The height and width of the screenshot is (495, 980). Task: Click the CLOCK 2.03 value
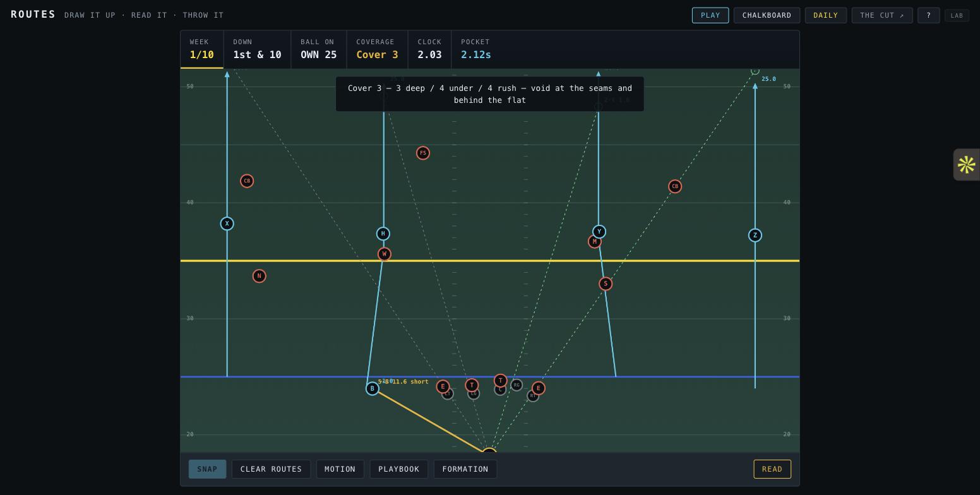429,55
